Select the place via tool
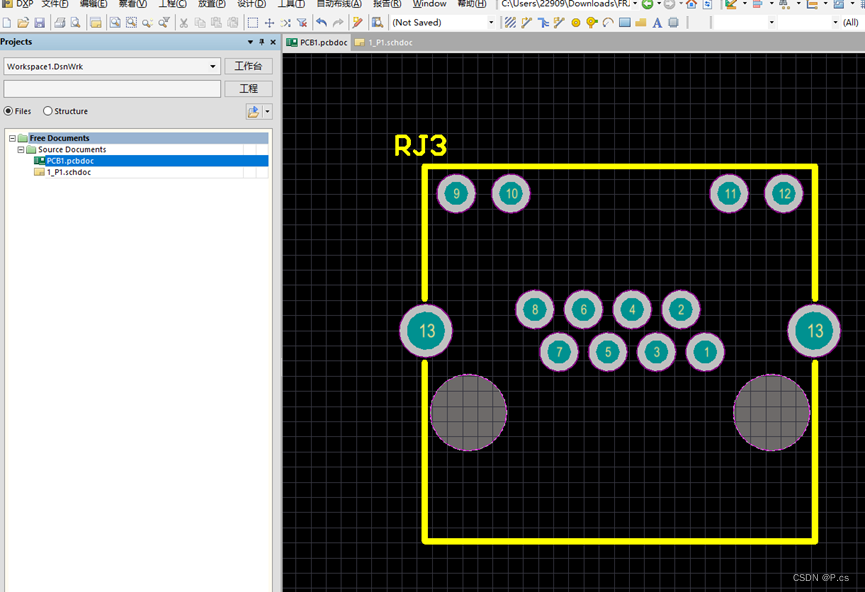The height and width of the screenshot is (592, 865). (x=592, y=23)
